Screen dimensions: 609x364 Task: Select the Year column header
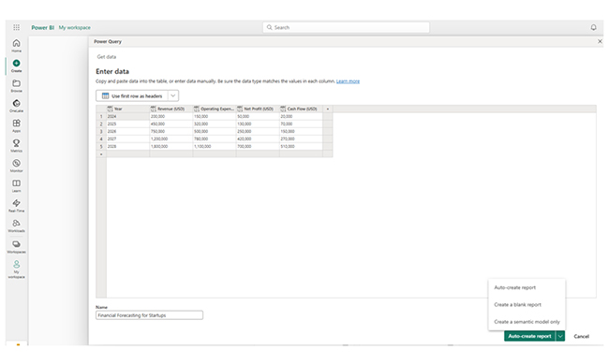point(127,109)
